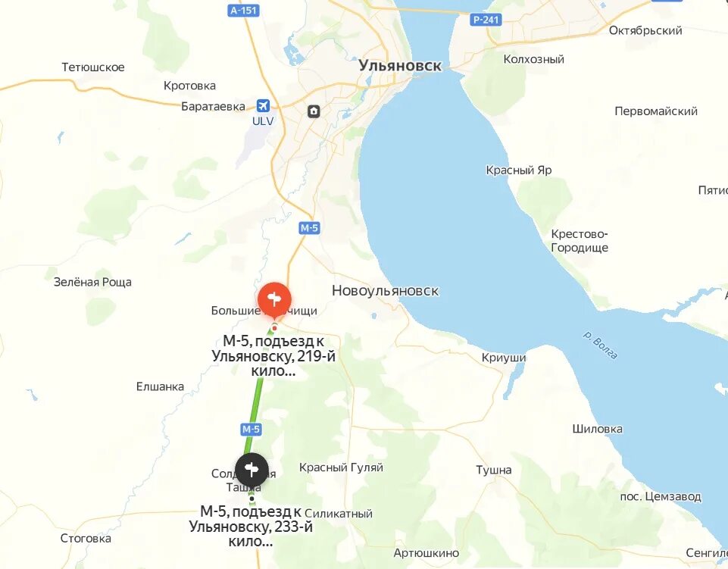Click the P-241 highway shield
This screenshot has height=569, width=728.
[486, 20]
